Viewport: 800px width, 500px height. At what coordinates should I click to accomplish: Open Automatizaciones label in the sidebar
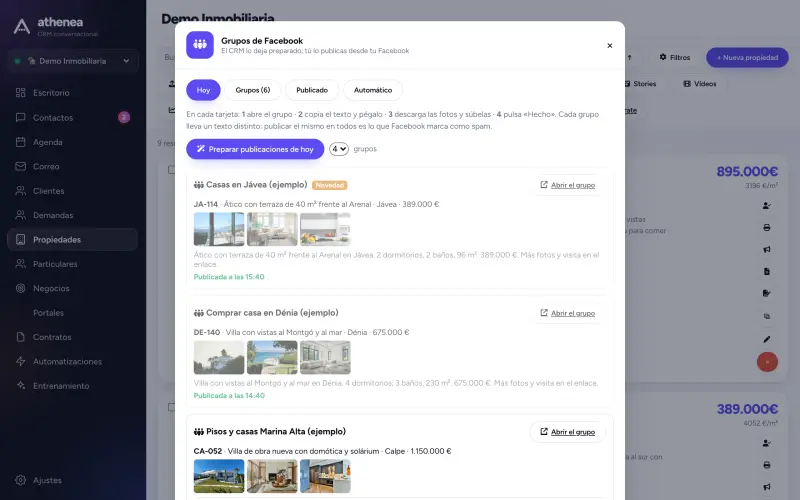coord(67,361)
